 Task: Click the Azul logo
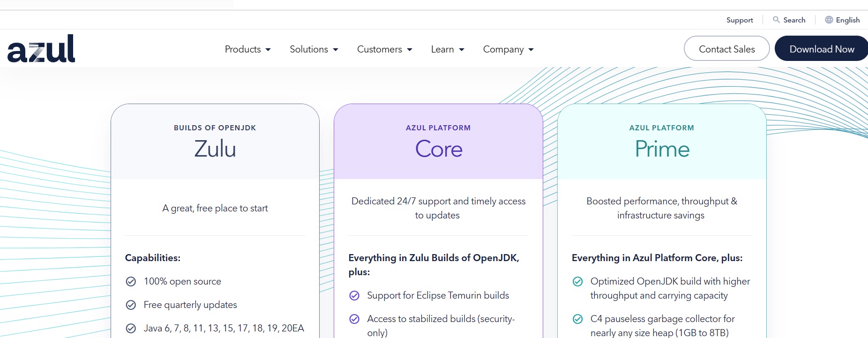click(41, 48)
